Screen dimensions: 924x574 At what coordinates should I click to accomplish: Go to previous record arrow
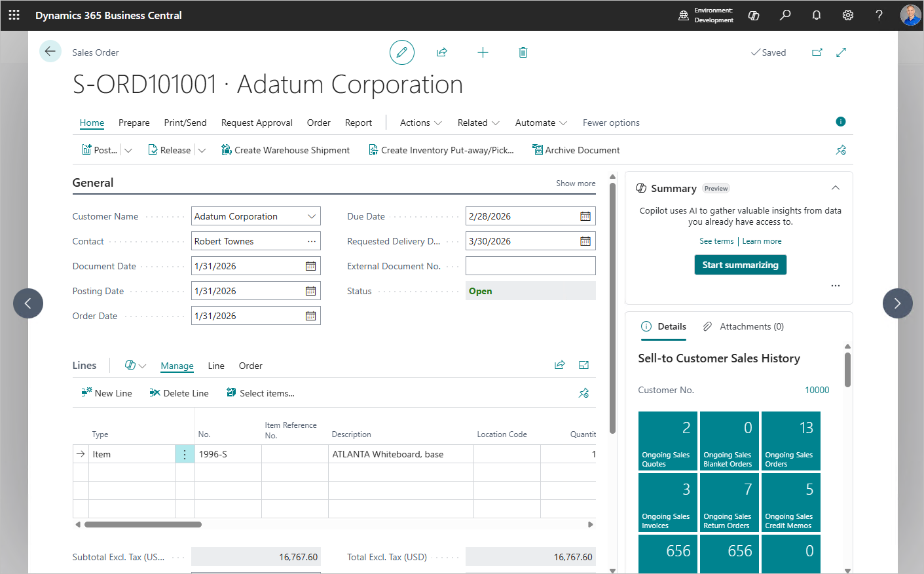point(28,303)
